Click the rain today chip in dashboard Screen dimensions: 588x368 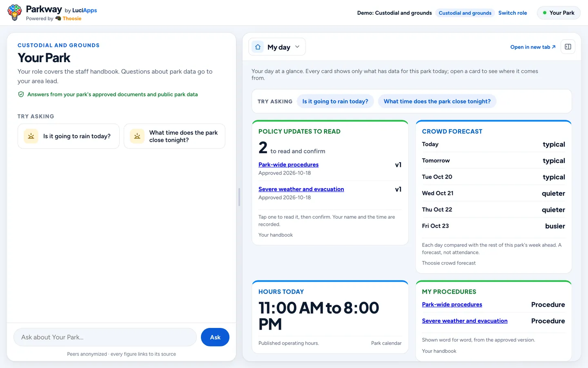tap(335, 101)
